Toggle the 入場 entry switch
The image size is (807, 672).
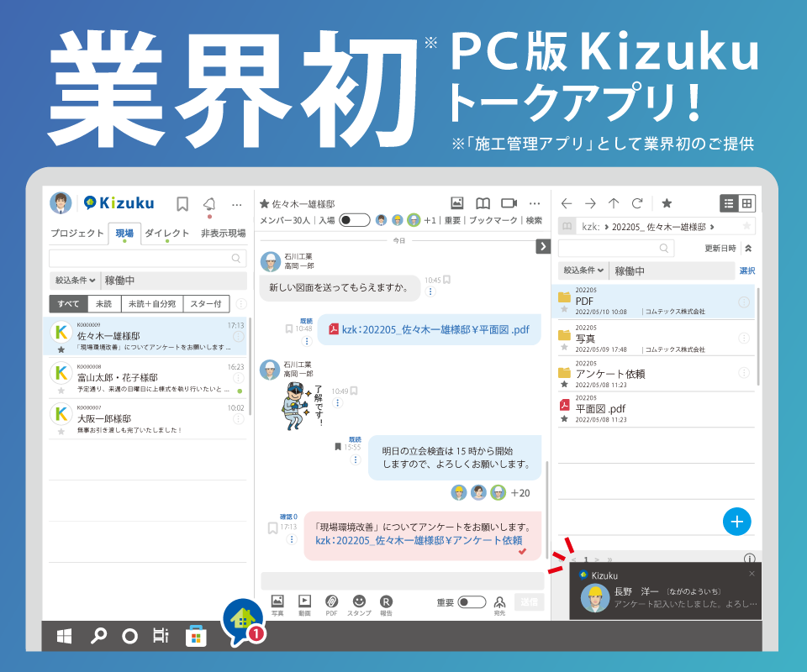[354, 219]
